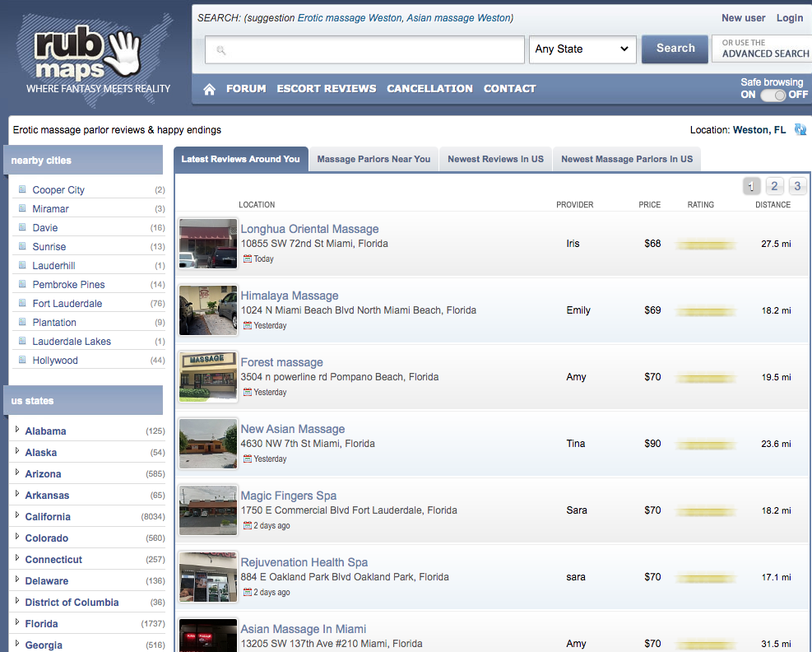Expand the Georgia state arrow
Screen dimensions: 812x652
17,644
